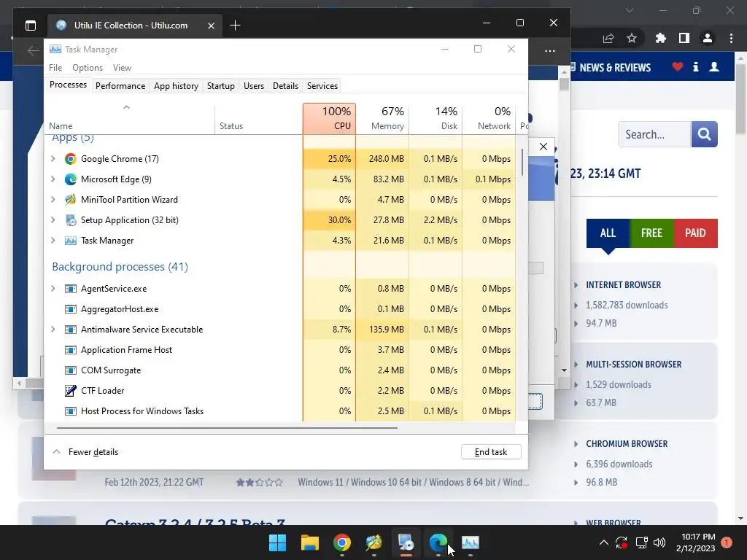Click the Setup Application process icon
Screen dimensions: 747x560
coord(71,220)
